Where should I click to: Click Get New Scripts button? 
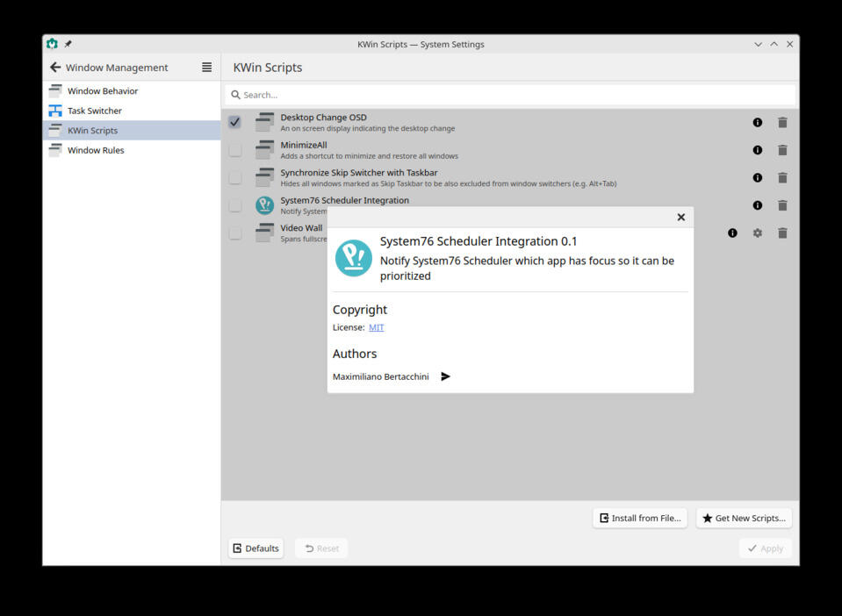745,518
